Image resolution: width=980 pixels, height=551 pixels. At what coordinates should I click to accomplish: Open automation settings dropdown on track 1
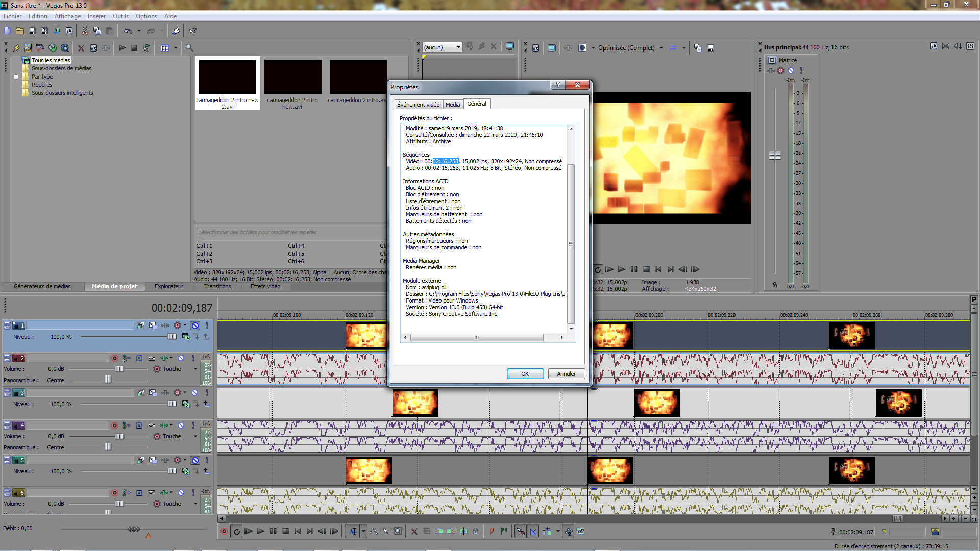tap(185, 325)
